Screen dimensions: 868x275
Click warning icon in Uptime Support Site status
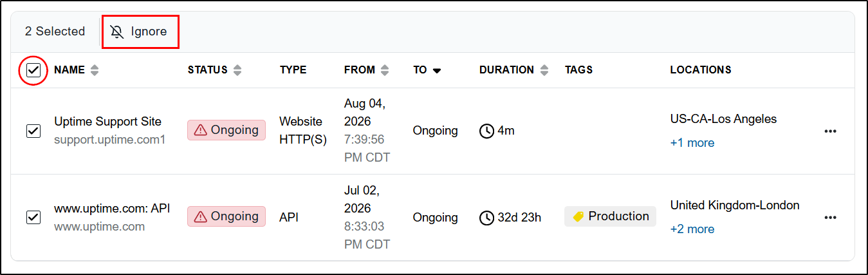(201, 130)
